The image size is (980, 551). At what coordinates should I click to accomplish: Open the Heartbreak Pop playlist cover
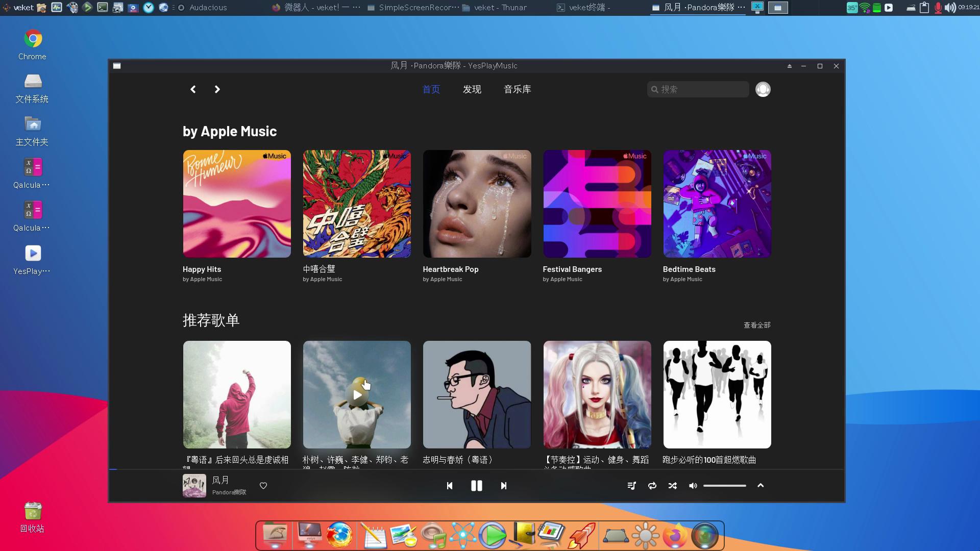coord(477,204)
